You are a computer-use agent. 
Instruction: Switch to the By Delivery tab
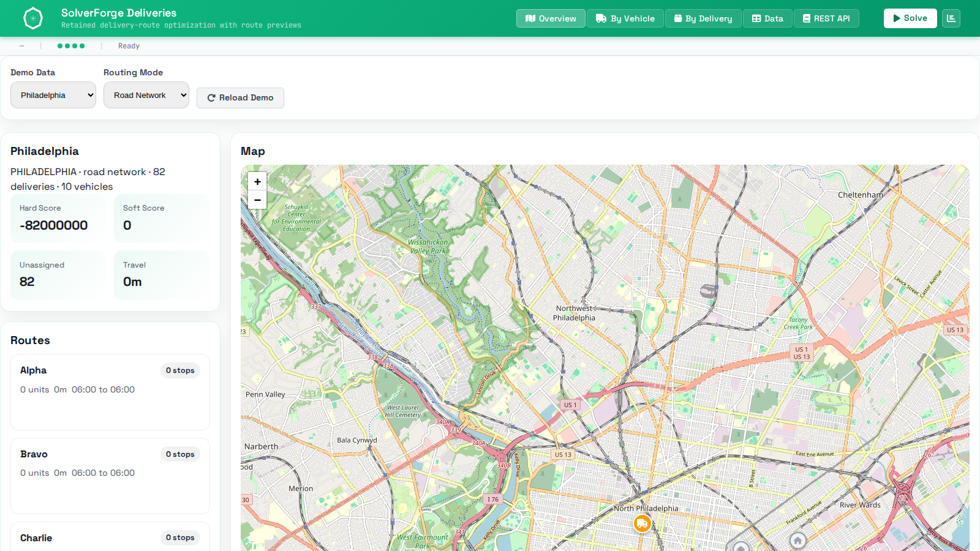[x=703, y=18]
